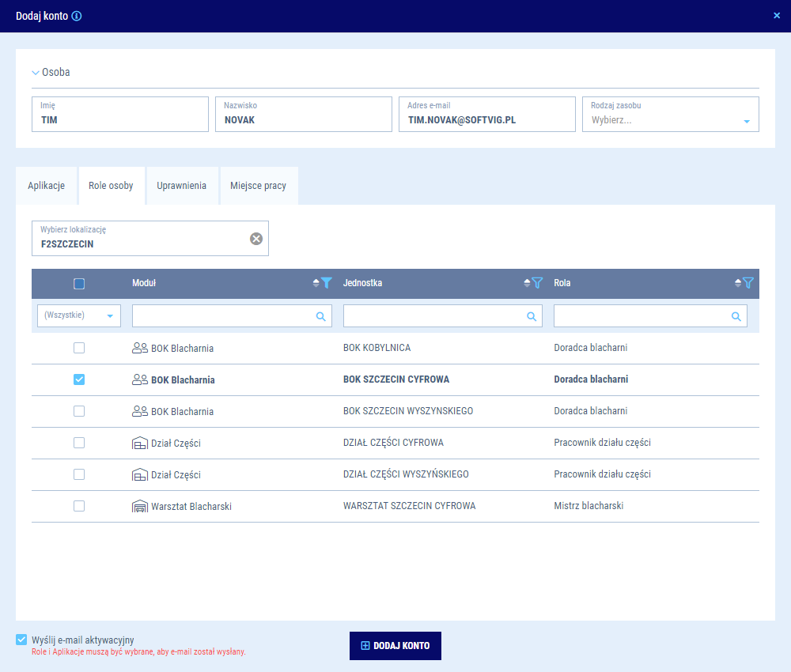
Task: Click the sort arrows in Moduł header
Action: tap(316, 283)
